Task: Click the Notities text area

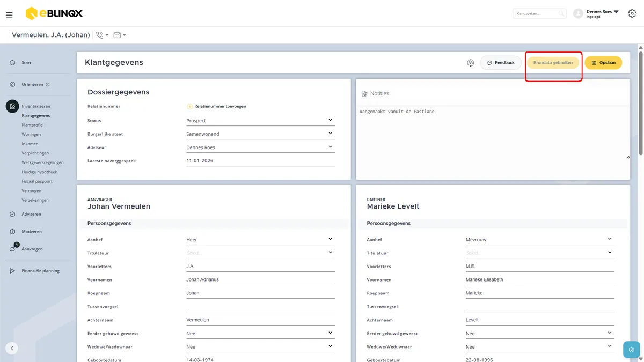Action: (493, 132)
